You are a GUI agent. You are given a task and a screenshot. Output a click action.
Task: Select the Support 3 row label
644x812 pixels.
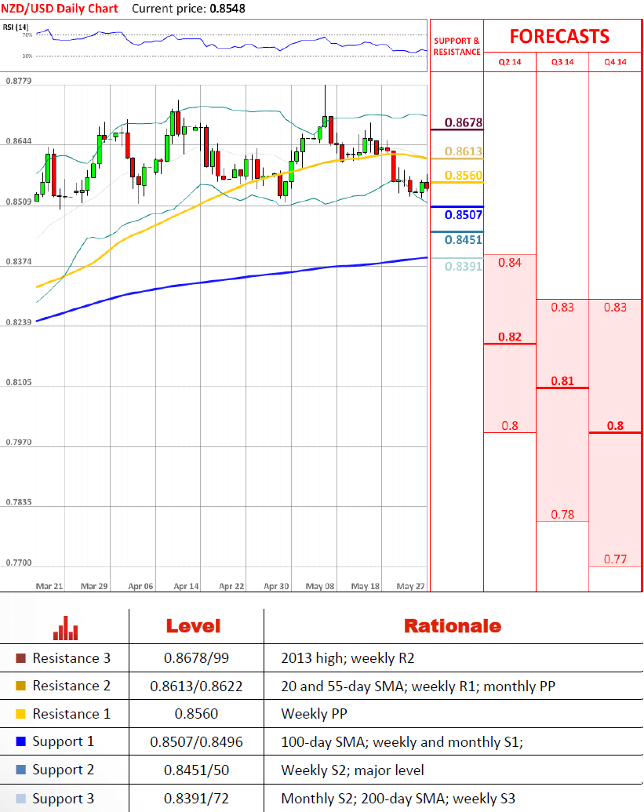click(x=64, y=798)
